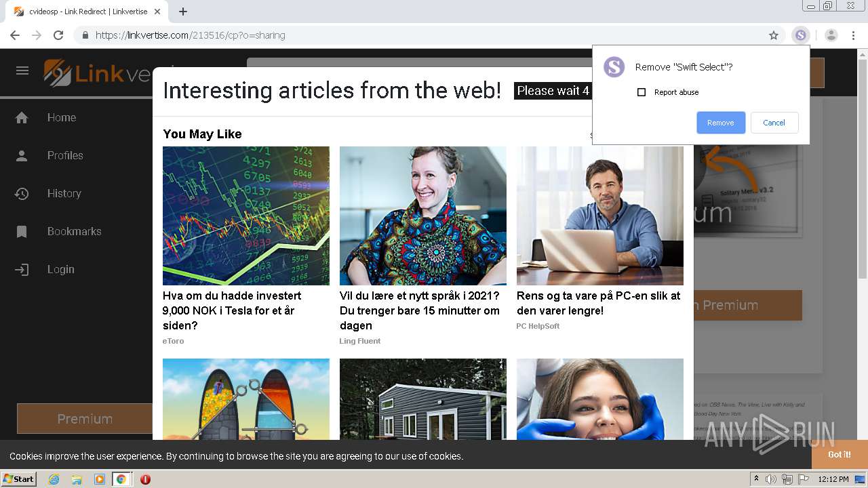Close the cvideosp Linkvertise tab
Viewport: 868px width, 488px height.
point(157,12)
